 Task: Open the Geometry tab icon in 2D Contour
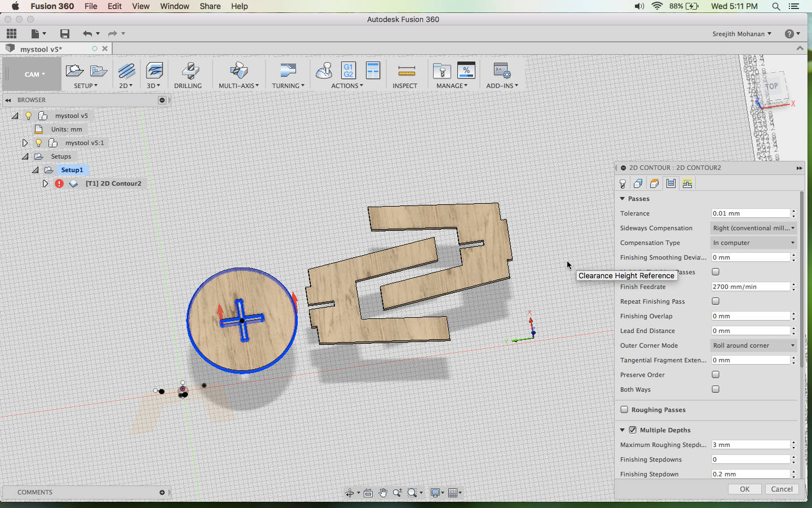pos(638,183)
